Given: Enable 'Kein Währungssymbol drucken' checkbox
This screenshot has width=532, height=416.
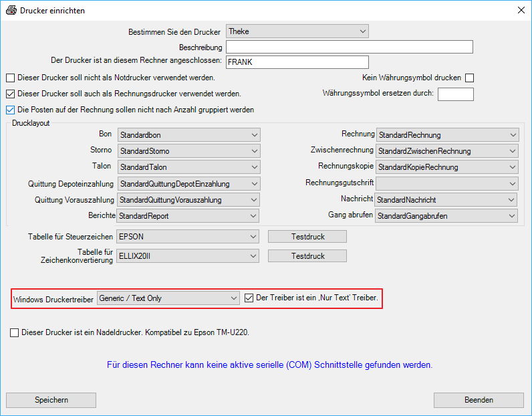Looking at the screenshot, I should (x=469, y=78).
